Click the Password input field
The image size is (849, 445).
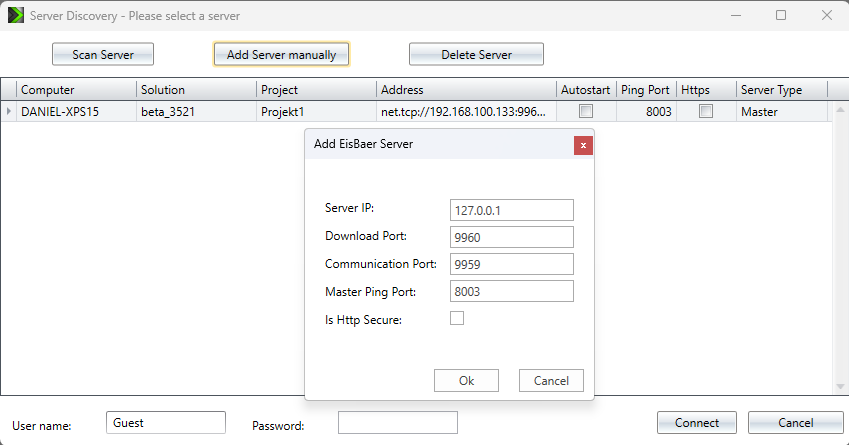click(398, 423)
